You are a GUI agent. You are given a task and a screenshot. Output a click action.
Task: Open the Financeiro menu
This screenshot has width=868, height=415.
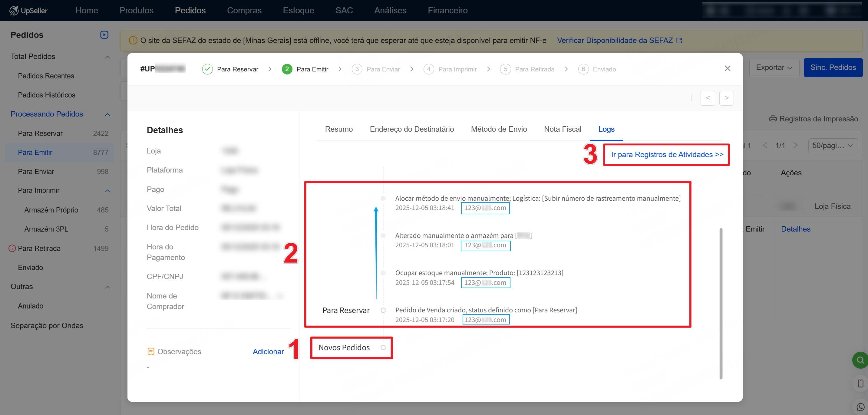[x=447, y=10]
